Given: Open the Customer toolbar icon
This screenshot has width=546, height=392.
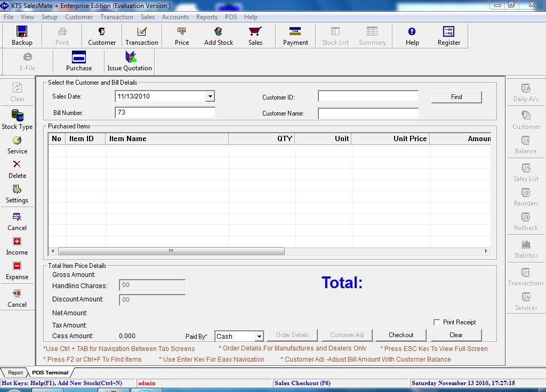Looking at the screenshot, I should [x=102, y=36].
